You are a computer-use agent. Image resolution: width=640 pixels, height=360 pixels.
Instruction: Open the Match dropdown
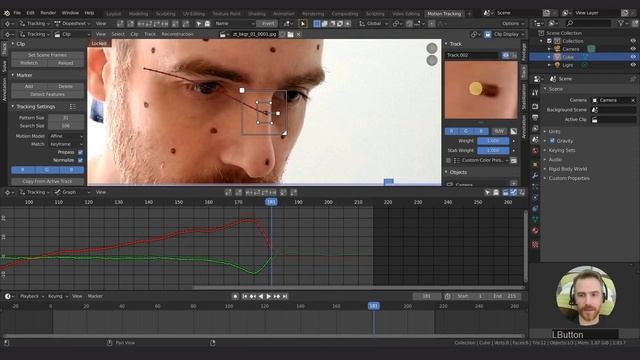66,144
